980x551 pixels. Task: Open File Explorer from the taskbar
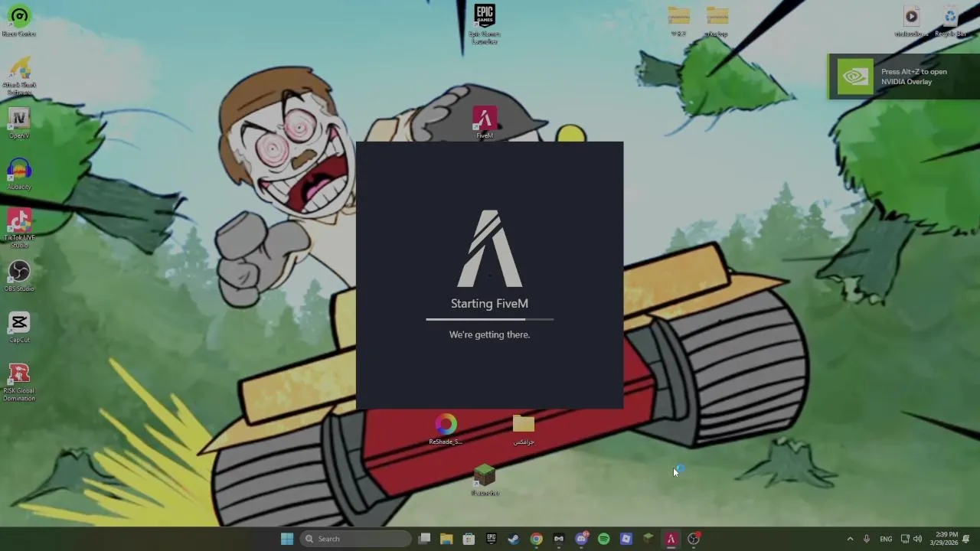(x=446, y=539)
